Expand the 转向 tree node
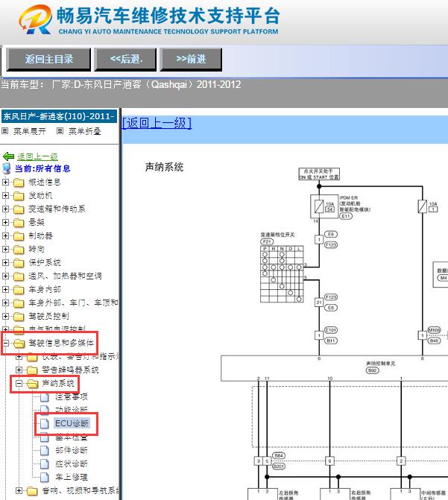Image resolution: width=448 pixels, height=500 pixels. point(5,249)
